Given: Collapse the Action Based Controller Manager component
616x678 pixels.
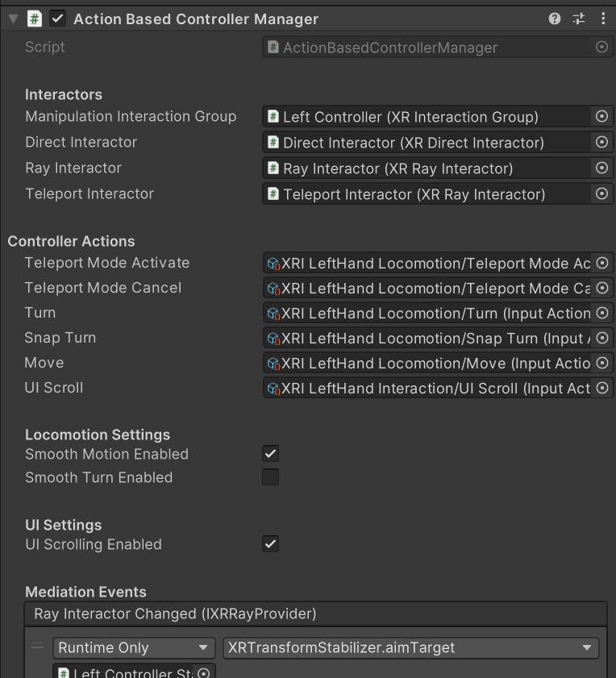Looking at the screenshot, I should [x=13, y=19].
